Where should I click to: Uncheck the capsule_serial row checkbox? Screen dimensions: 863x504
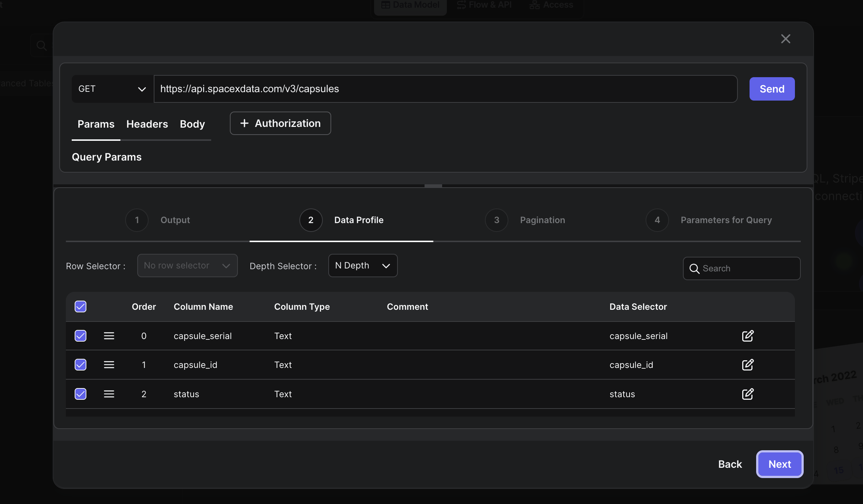tap(81, 336)
